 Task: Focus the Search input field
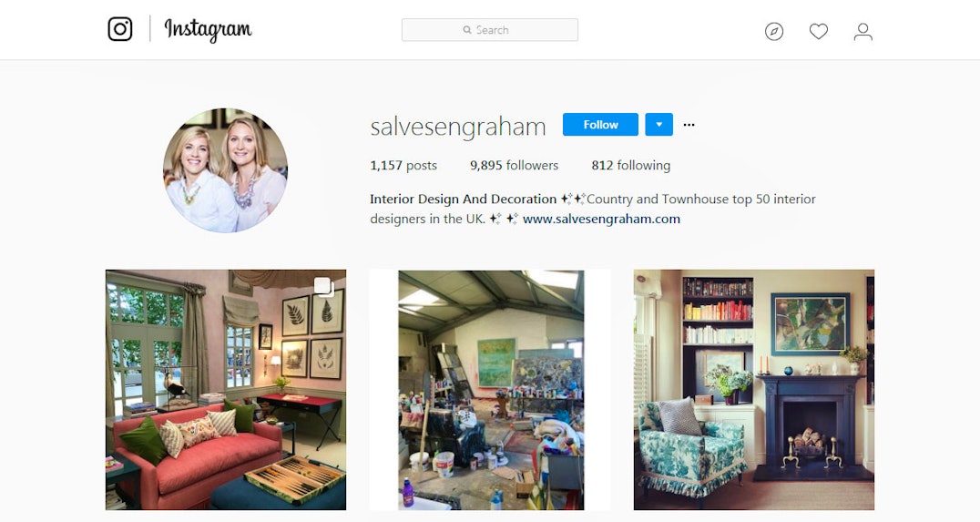[489, 30]
